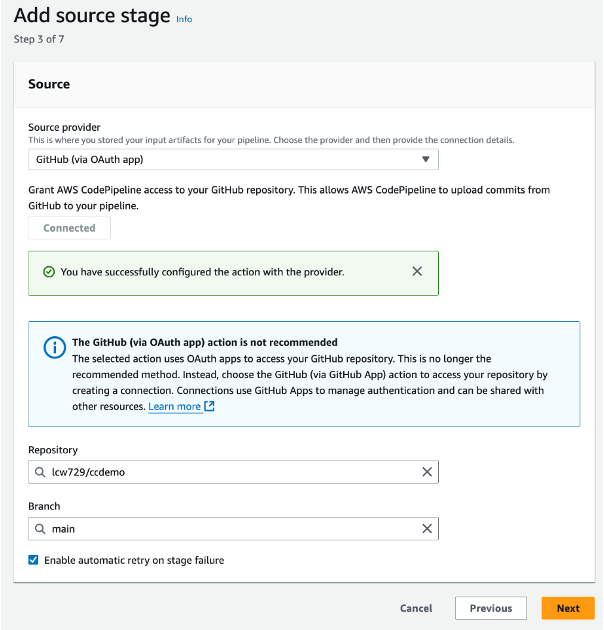
Task: Open the Learn more link
Action: coord(174,407)
